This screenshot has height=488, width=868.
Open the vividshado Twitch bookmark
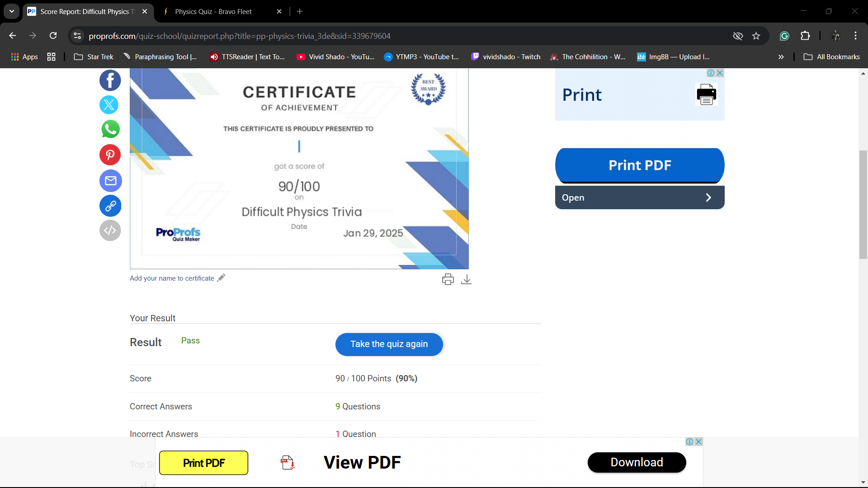506,56
